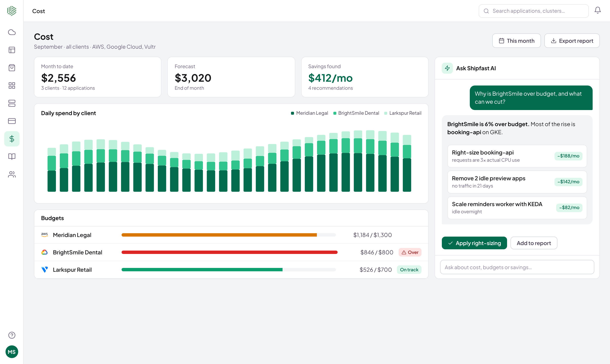The height and width of the screenshot is (364, 610).
Task: Toggle BrightSmile Dental legend swatch
Action: [x=335, y=113]
